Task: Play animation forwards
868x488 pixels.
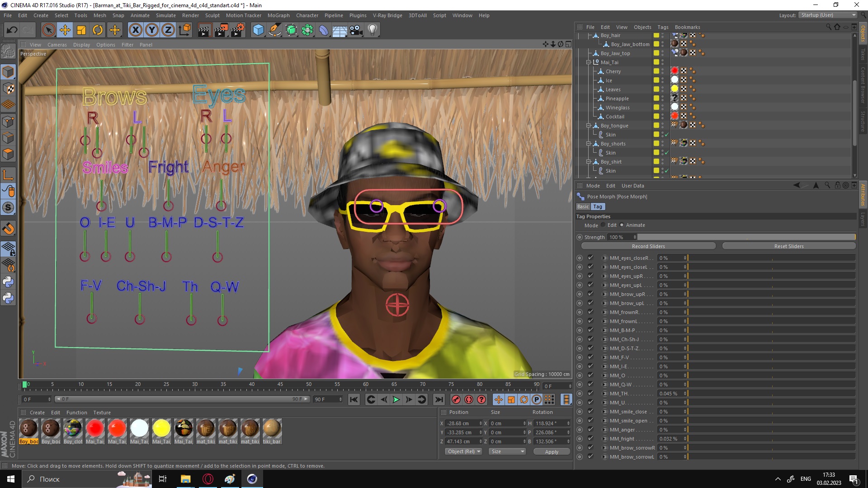Action: [396, 399]
